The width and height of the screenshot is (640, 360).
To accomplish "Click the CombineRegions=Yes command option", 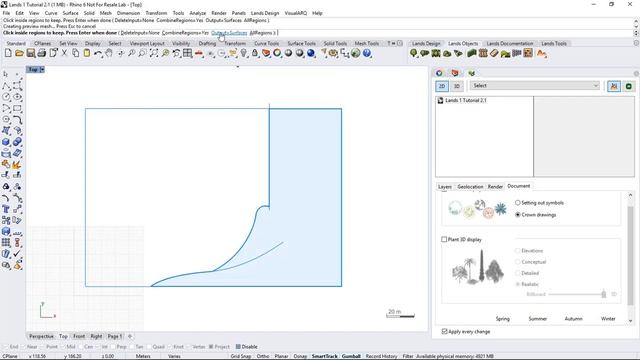I will (x=185, y=33).
